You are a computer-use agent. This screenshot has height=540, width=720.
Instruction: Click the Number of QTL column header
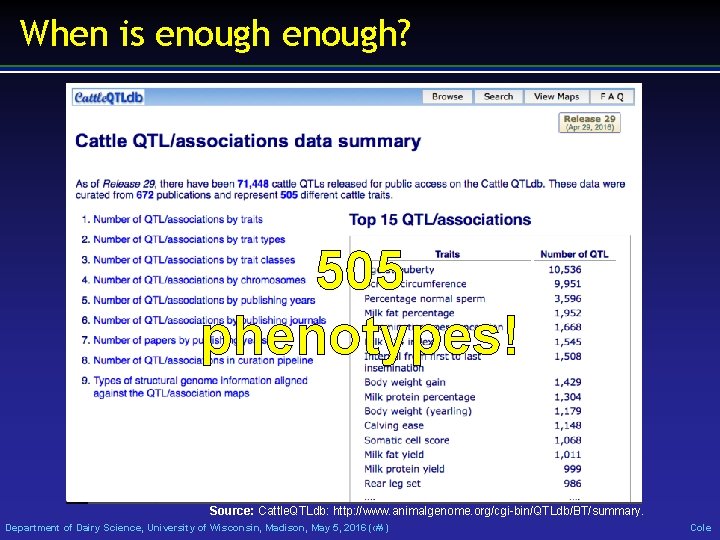pyautogui.click(x=574, y=254)
